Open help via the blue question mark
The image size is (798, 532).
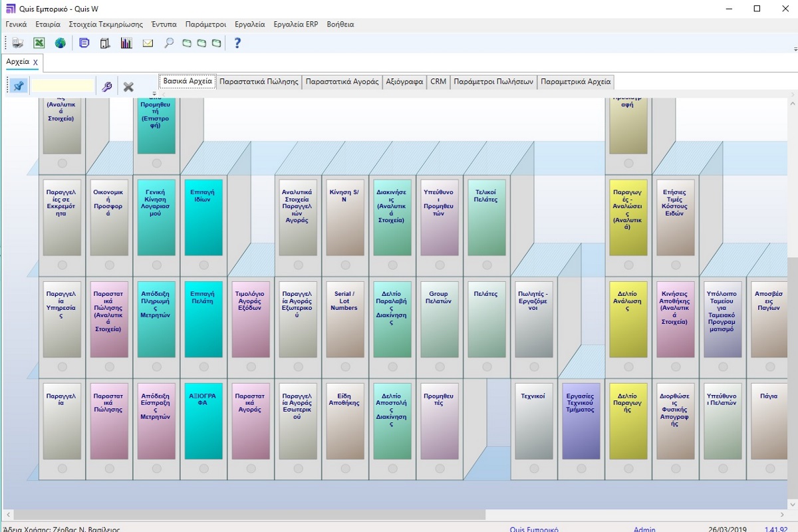coord(237,43)
